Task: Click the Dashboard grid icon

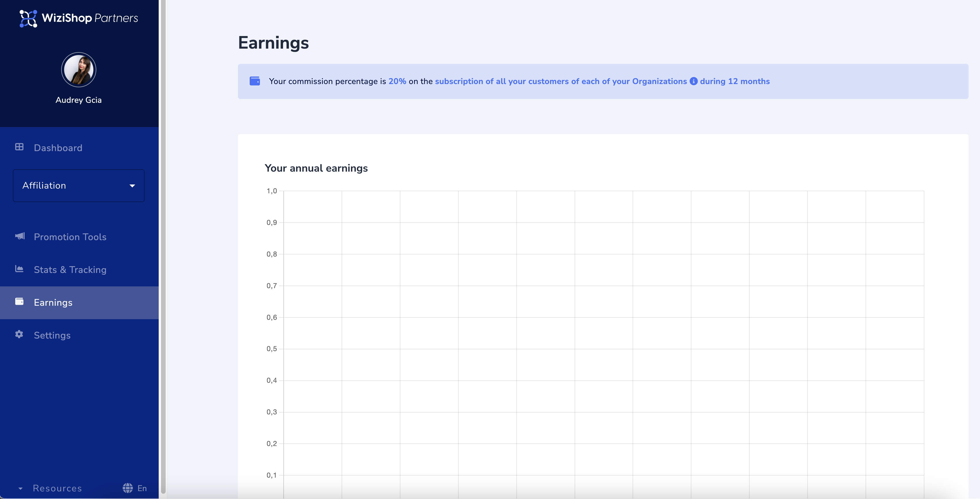Action: tap(19, 147)
